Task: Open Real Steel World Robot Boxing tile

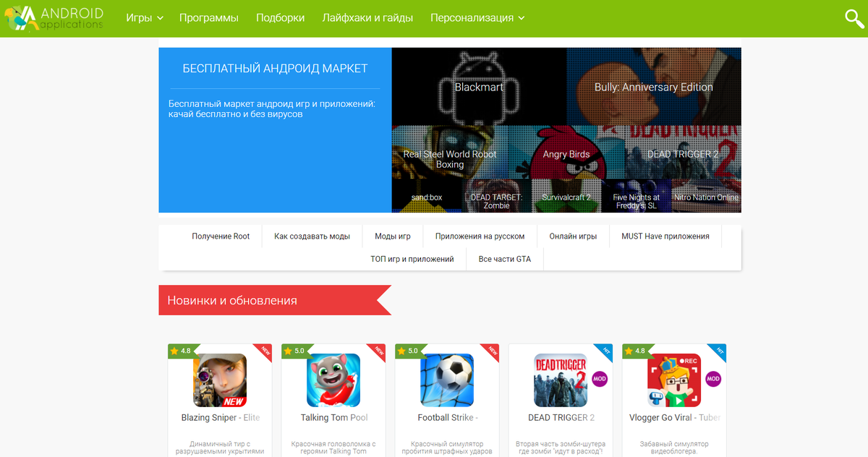Action: coord(450,152)
